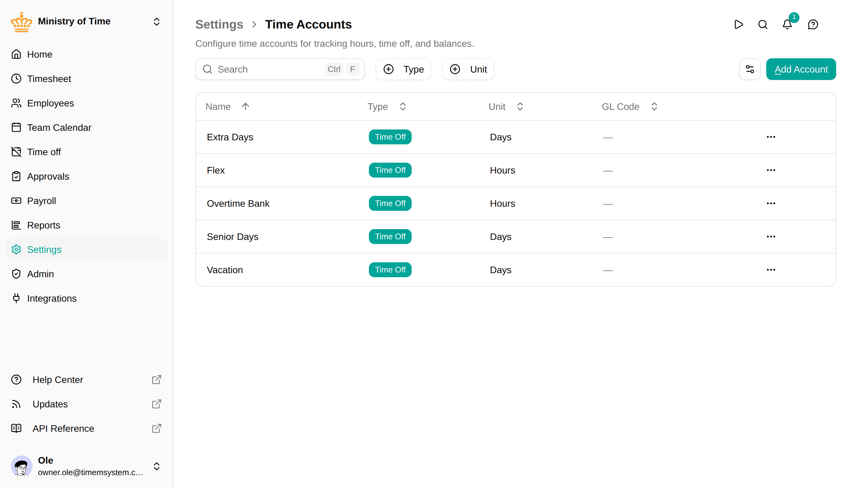Open row actions for Vacation
Screen dimensions: 868x488
click(771, 270)
